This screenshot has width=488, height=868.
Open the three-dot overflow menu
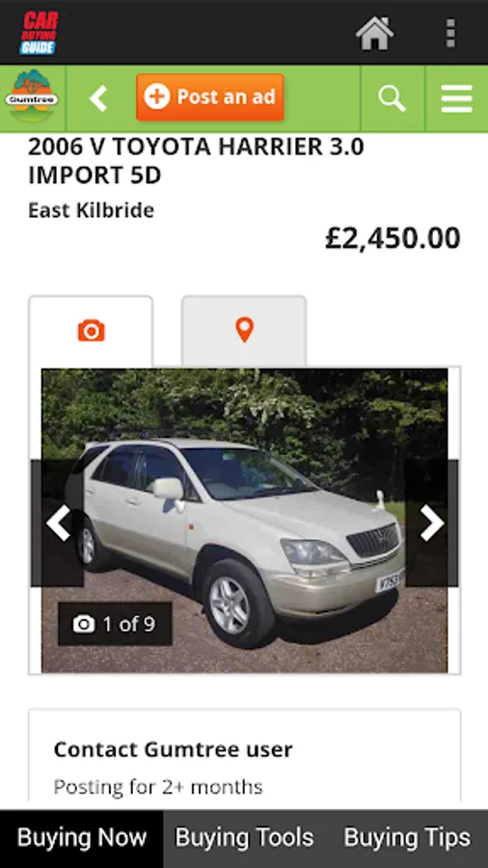[450, 33]
